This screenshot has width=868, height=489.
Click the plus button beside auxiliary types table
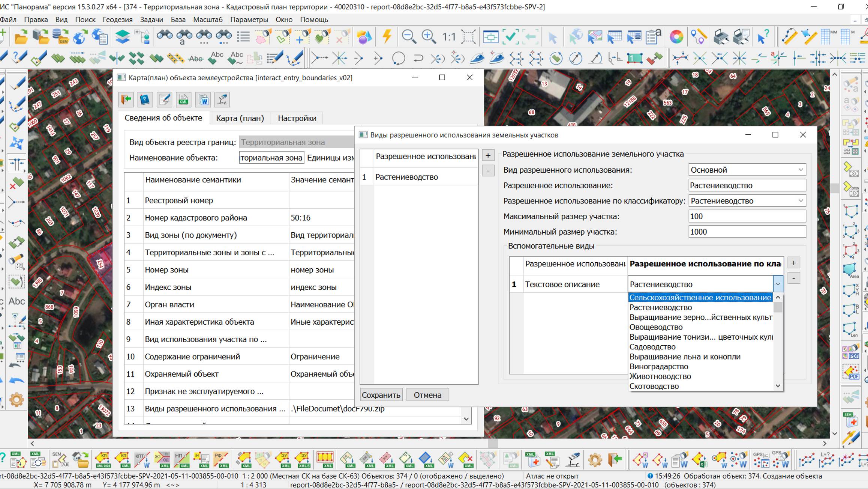point(793,263)
